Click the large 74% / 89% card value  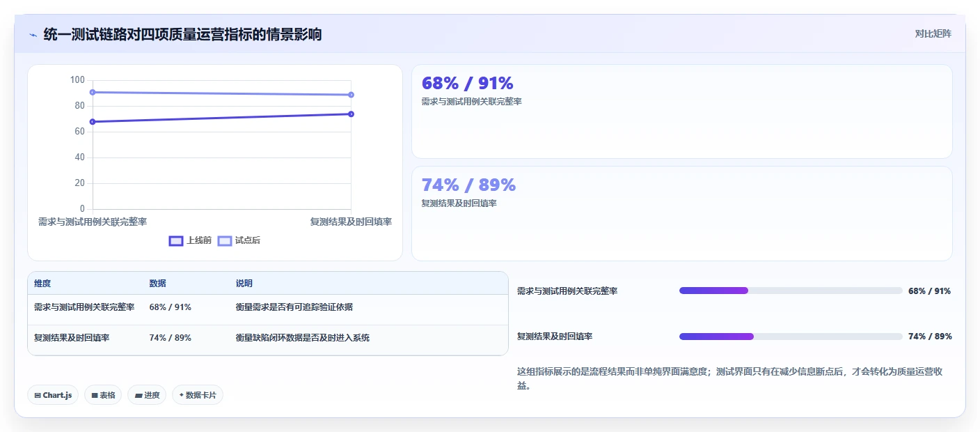click(x=468, y=185)
